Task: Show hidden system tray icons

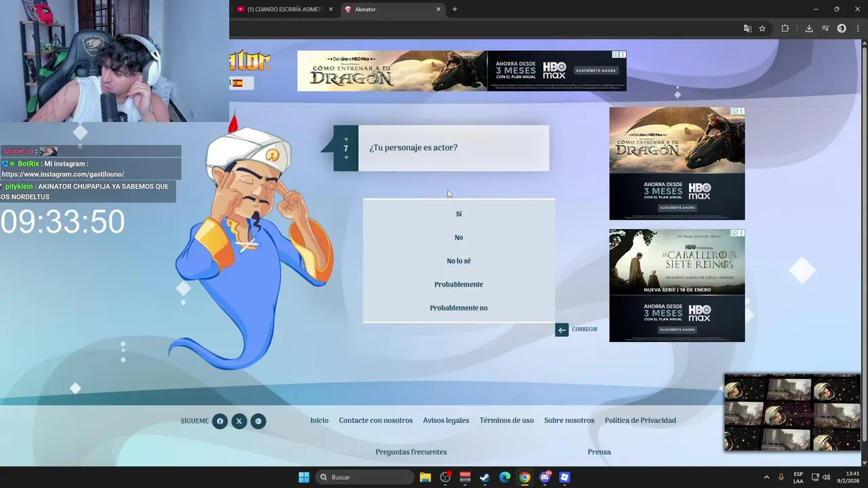Action: click(x=766, y=477)
